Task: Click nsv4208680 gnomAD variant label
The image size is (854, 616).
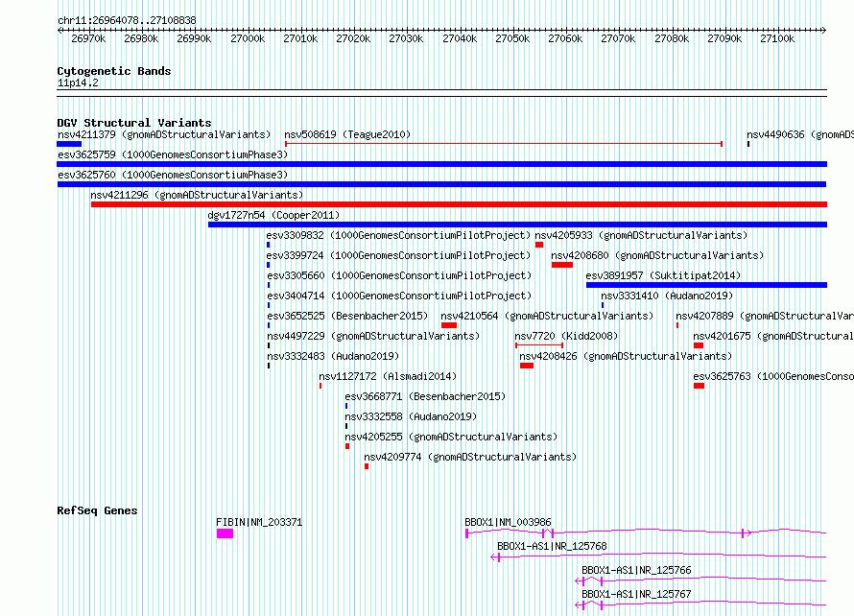Action: [657, 255]
